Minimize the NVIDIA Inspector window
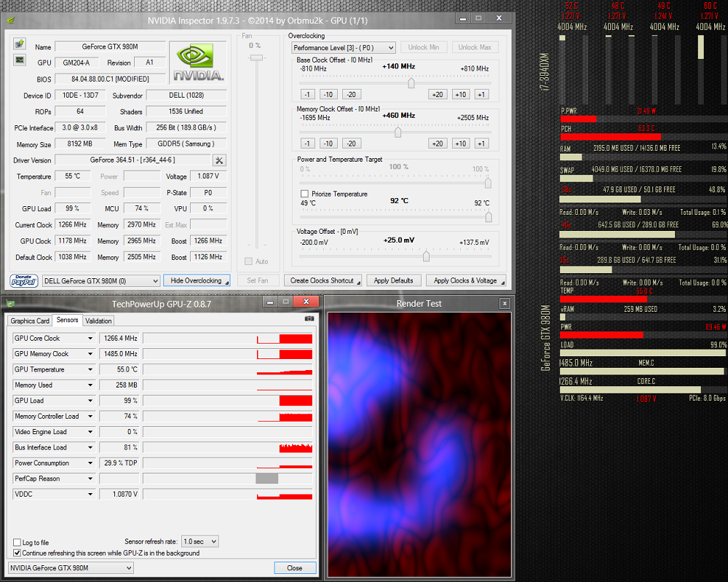728x582 pixels. (x=462, y=19)
